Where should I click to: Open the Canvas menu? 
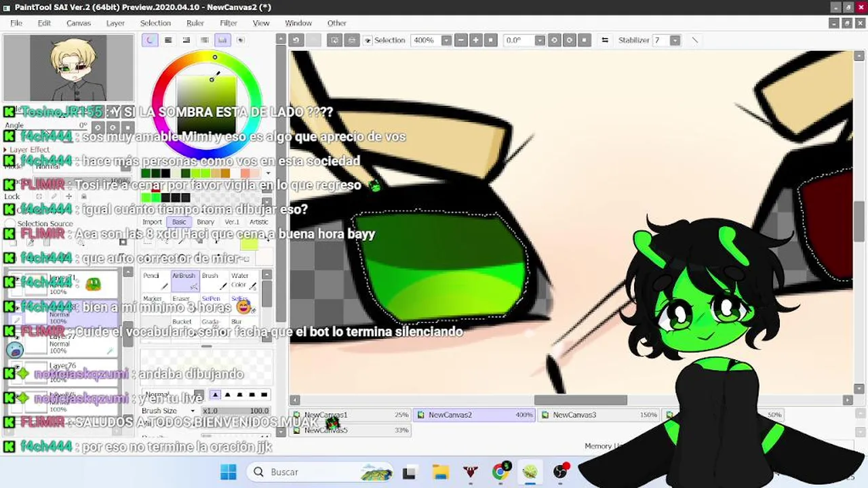[79, 23]
